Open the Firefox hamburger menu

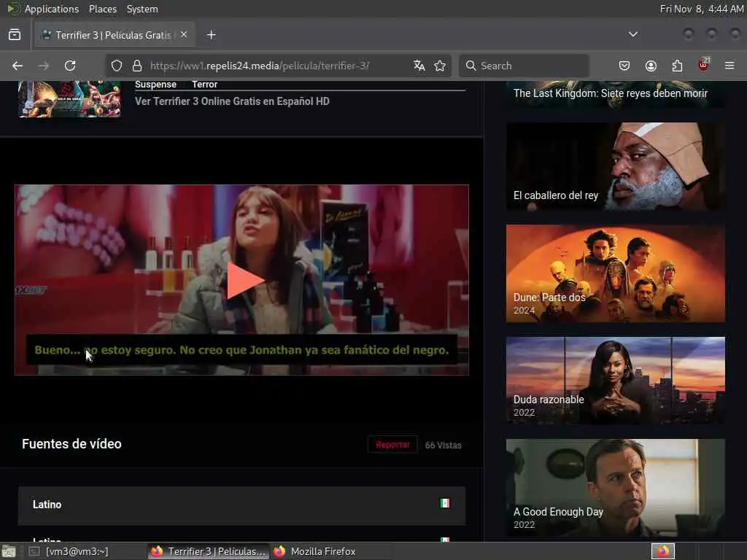pyautogui.click(x=729, y=66)
